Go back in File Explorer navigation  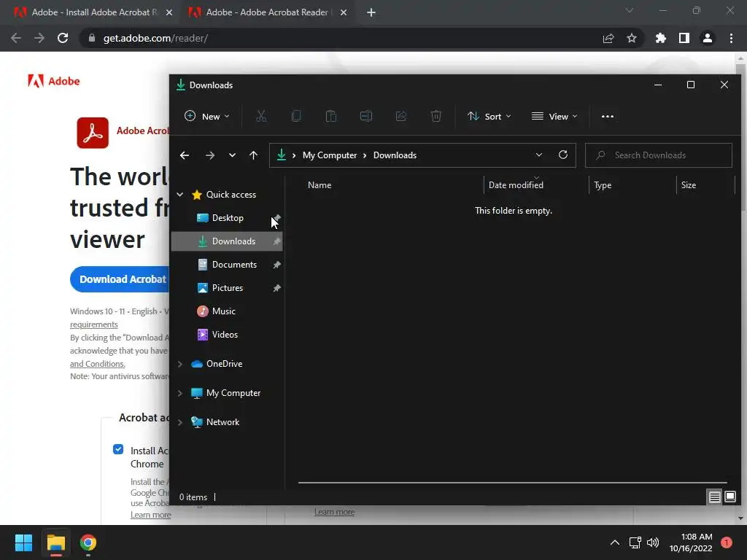point(185,155)
